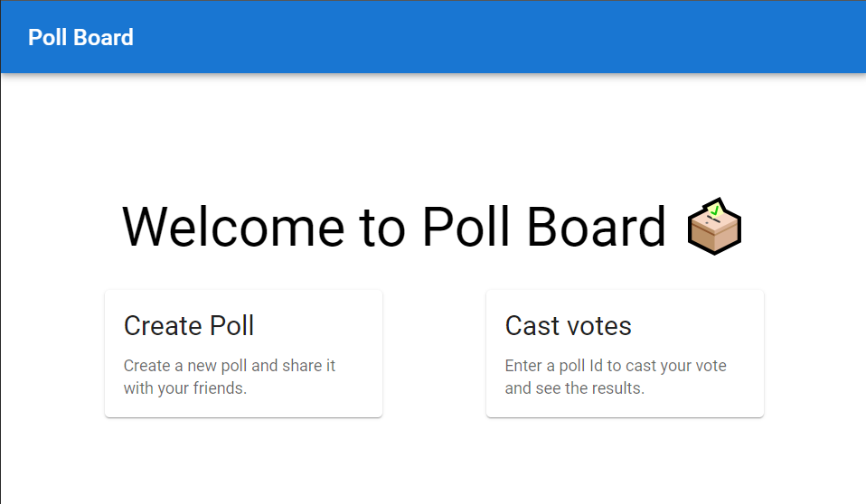Click the blank space between the two cards
Viewport: 866px width, 504px height.
(434, 353)
